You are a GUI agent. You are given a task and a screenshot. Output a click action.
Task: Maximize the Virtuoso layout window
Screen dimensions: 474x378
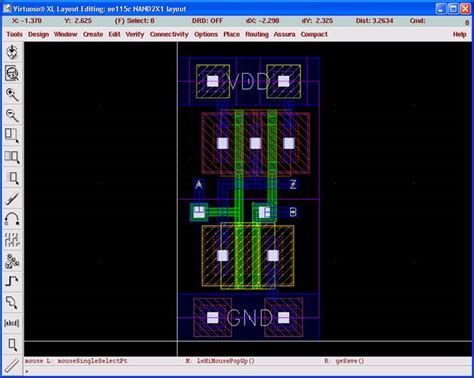pos(453,9)
